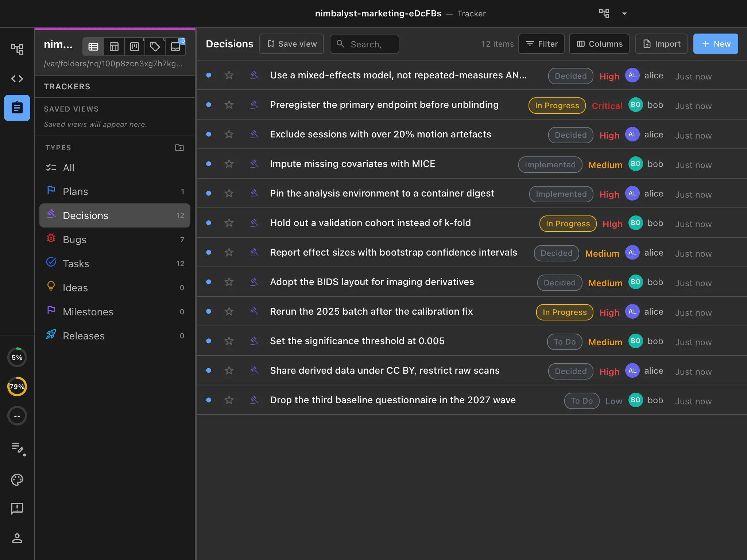The width and height of the screenshot is (747, 560).
Task: Switch to kanban board view icon
Action: pos(135,47)
